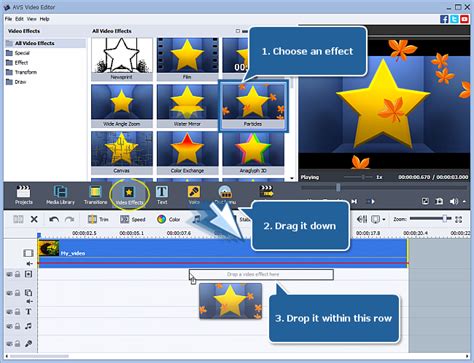The image size is (474, 363).
Task: Undo the last action
Action: click(54, 219)
